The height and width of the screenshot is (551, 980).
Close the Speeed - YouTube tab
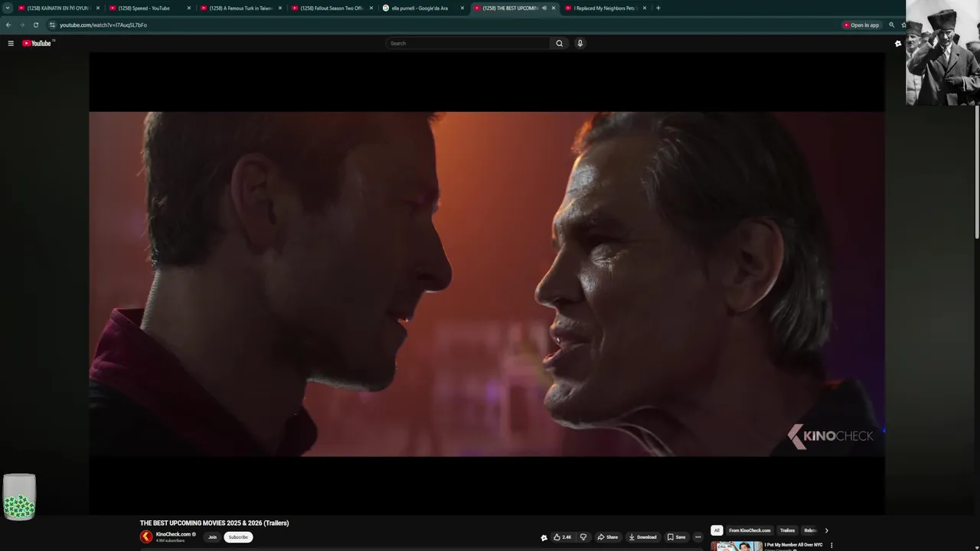pyautogui.click(x=189, y=8)
